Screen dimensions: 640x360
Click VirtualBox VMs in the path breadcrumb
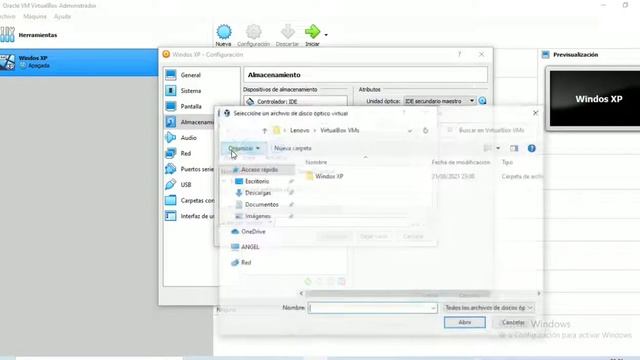[x=340, y=130]
